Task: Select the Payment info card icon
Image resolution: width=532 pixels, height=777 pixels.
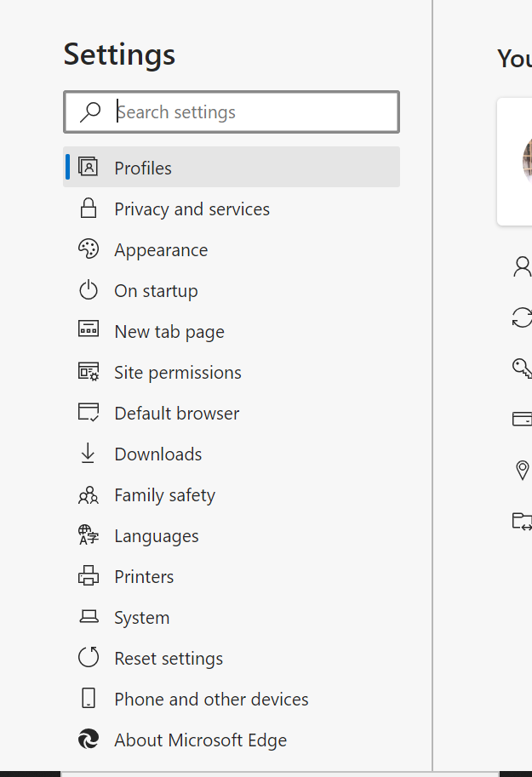Action: [x=522, y=419]
